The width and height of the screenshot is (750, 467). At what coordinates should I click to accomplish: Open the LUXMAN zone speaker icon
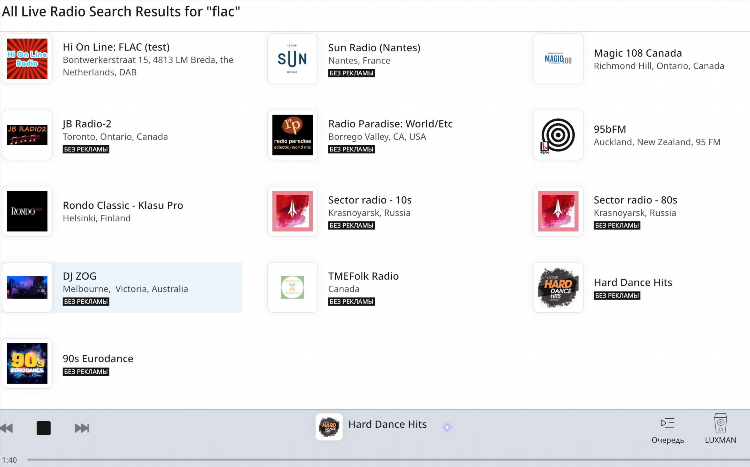[720, 423]
